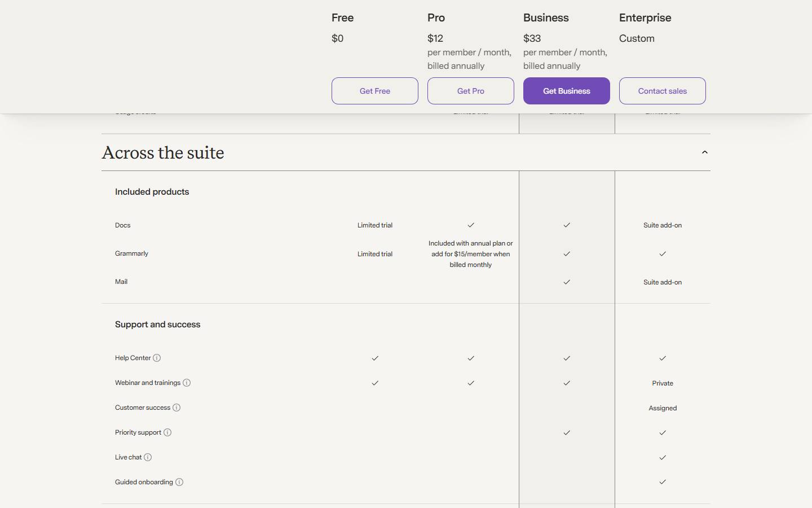Image resolution: width=812 pixels, height=508 pixels.
Task: Click the Grammarly checkmark under Business
Action: click(567, 254)
